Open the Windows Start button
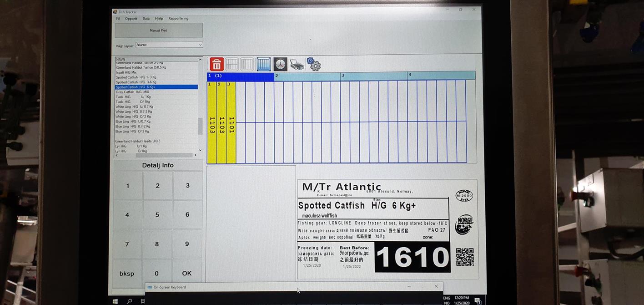This screenshot has height=305, width=644. tap(115, 301)
